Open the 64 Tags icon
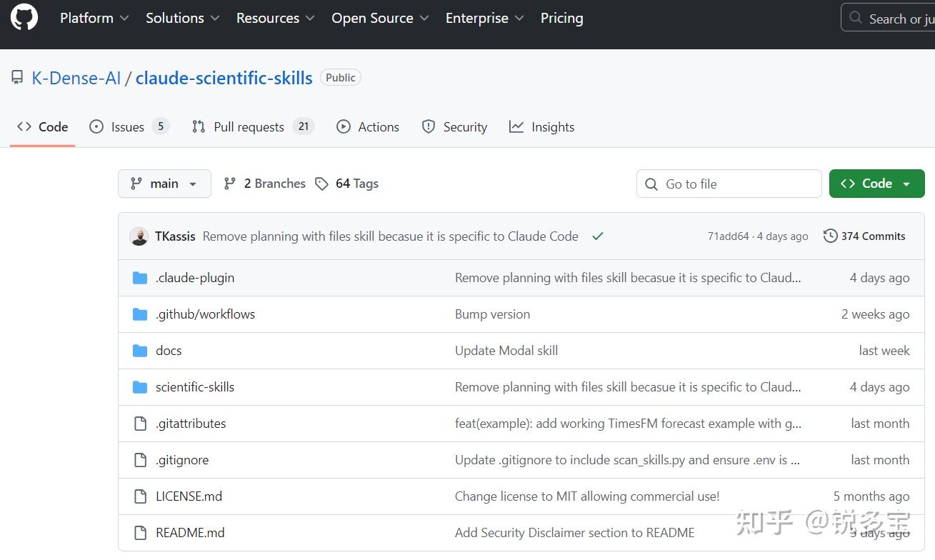 point(322,184)
